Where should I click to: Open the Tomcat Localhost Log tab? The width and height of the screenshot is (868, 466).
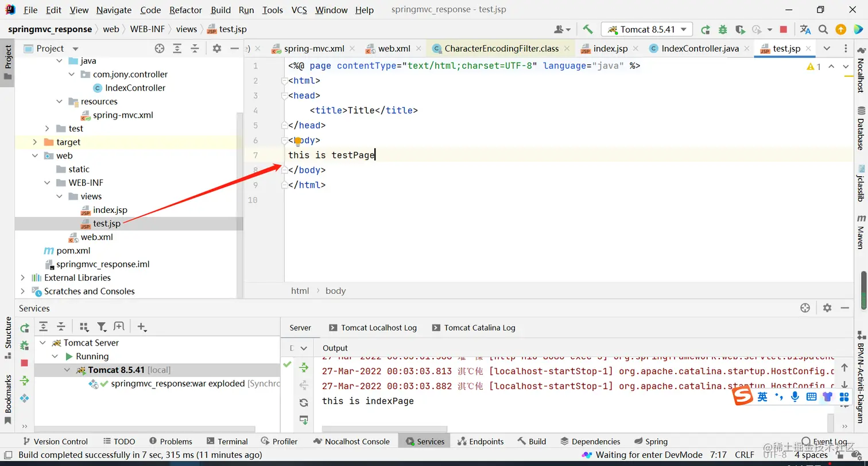click(x=373, y=328)
